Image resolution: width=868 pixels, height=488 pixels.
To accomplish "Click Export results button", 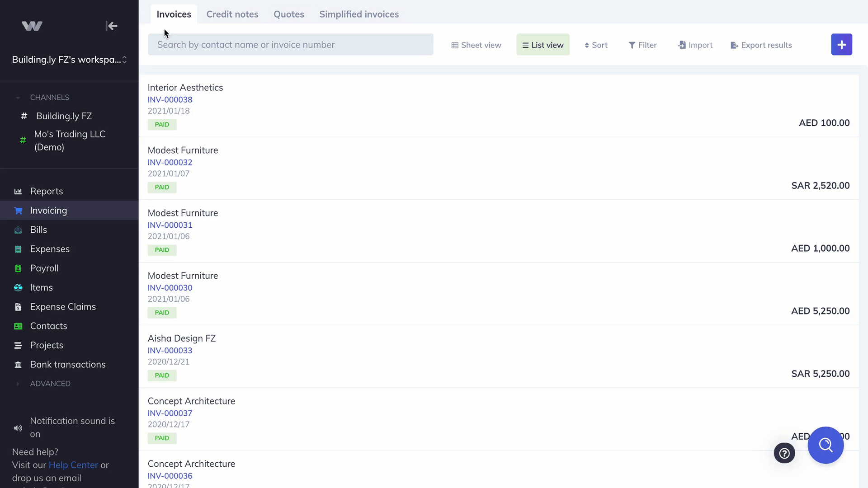I will [761, 45].
